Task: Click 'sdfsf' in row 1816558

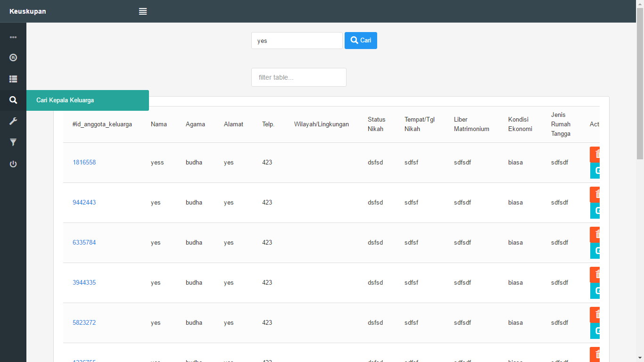Action: click(411, 162)
